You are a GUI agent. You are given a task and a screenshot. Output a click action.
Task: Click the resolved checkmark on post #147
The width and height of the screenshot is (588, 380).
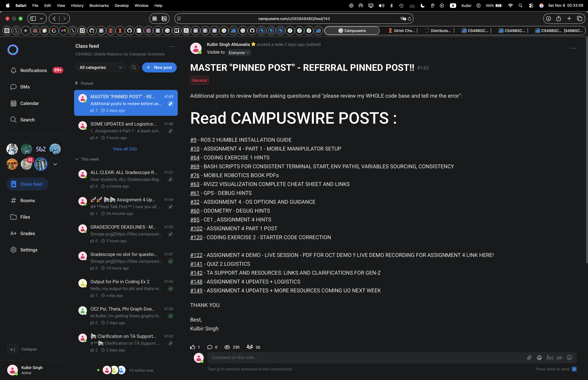[170, 261]
